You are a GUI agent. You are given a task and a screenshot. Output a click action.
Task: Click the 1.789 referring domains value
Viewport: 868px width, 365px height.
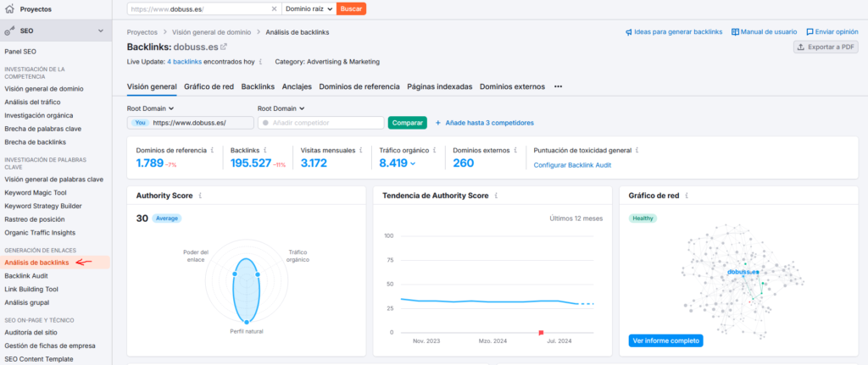click(149, 163)
